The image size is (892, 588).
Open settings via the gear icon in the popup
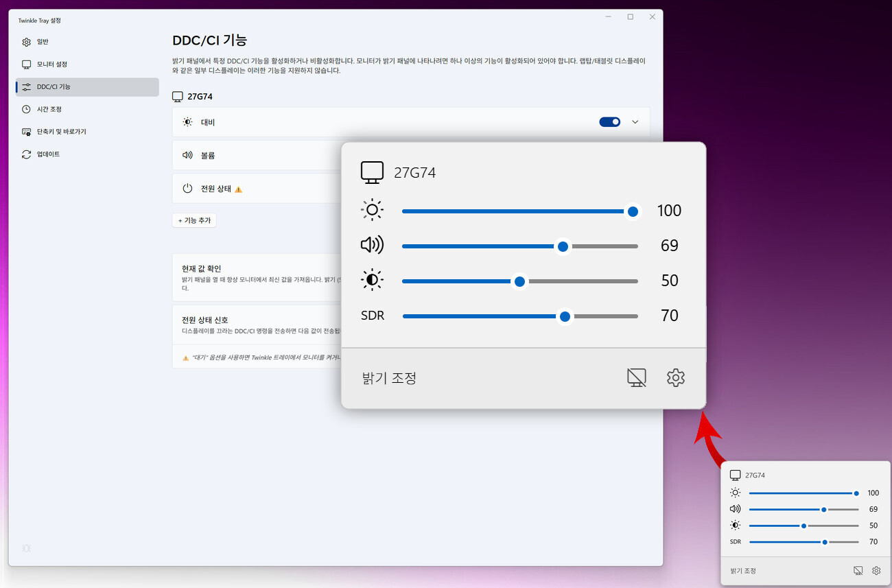pyautogui.click(x=675, y=377)
